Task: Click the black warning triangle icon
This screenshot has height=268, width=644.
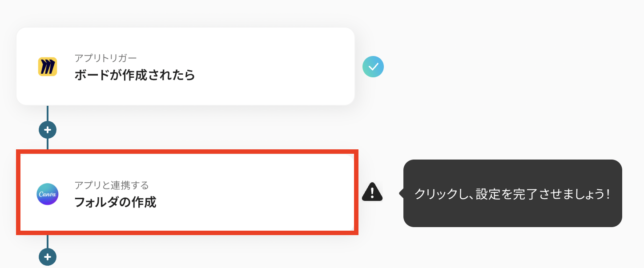Action: [x=372, y=192]
